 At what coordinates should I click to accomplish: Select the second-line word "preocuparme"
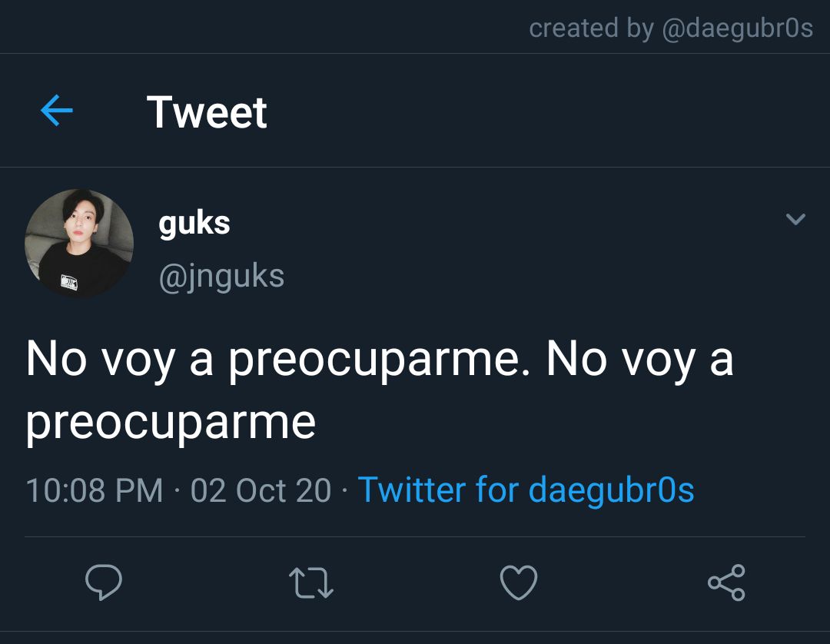171,424
